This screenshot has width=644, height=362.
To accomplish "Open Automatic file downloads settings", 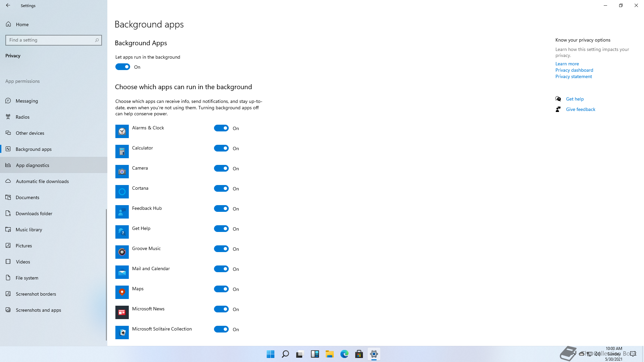I will 54,181.
